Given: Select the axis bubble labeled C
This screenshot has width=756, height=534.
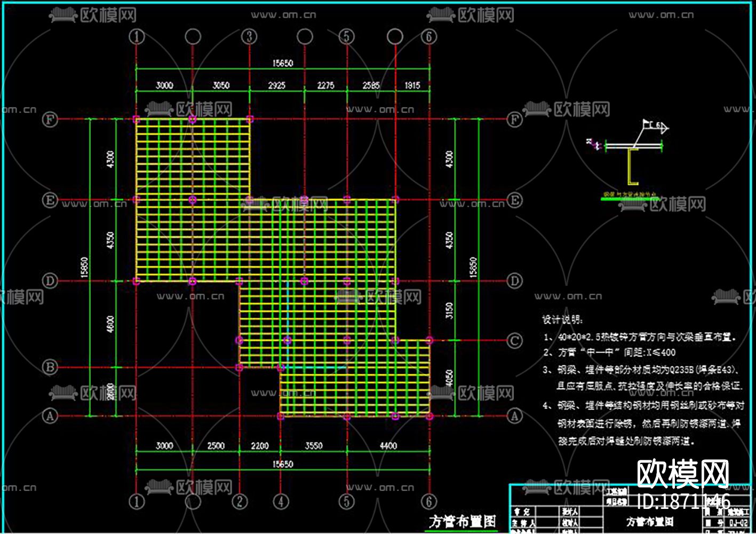Looking at the screenshot, I should (x=514, y=341).
